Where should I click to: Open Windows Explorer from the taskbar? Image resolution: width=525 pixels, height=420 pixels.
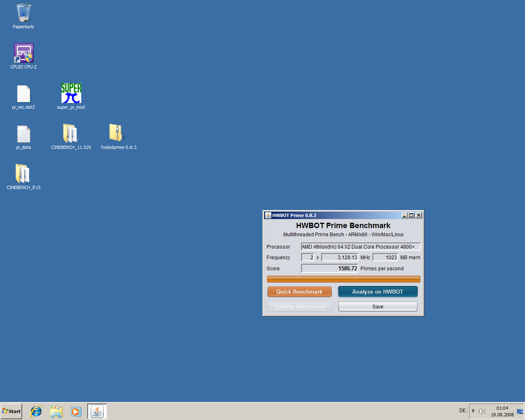click(x=56, y=411)
